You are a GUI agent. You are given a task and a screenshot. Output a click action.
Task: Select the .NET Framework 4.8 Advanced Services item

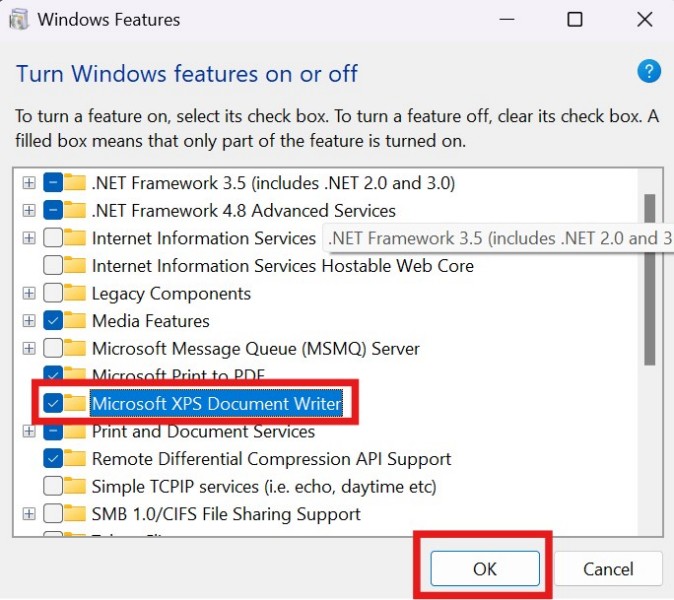[243, 211]
